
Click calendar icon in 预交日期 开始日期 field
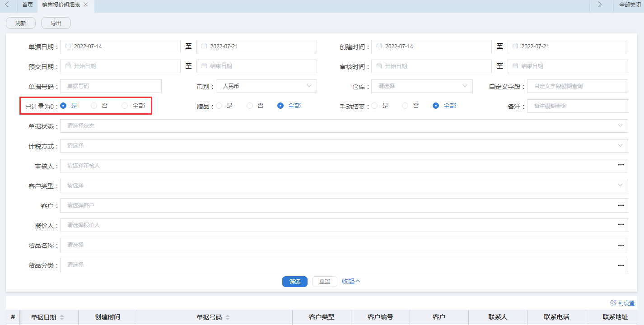pyautogui.click(x=68, y=66)
